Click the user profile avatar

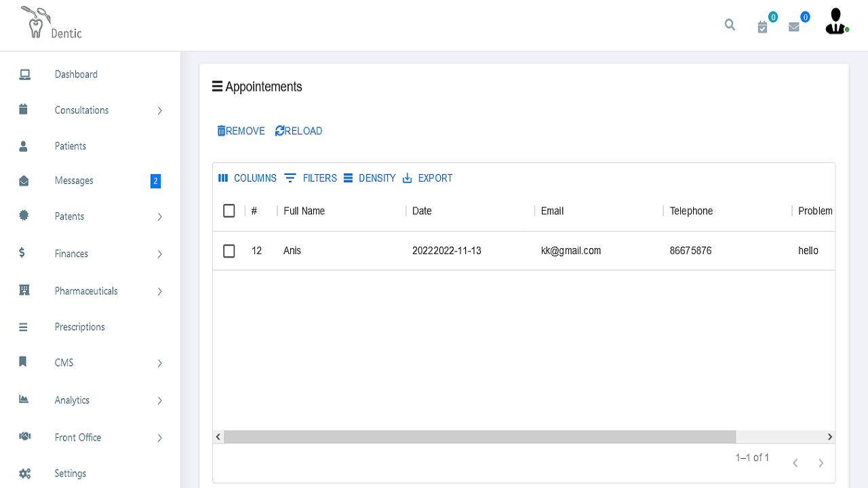pyautogui.click(x=836, y=22)
